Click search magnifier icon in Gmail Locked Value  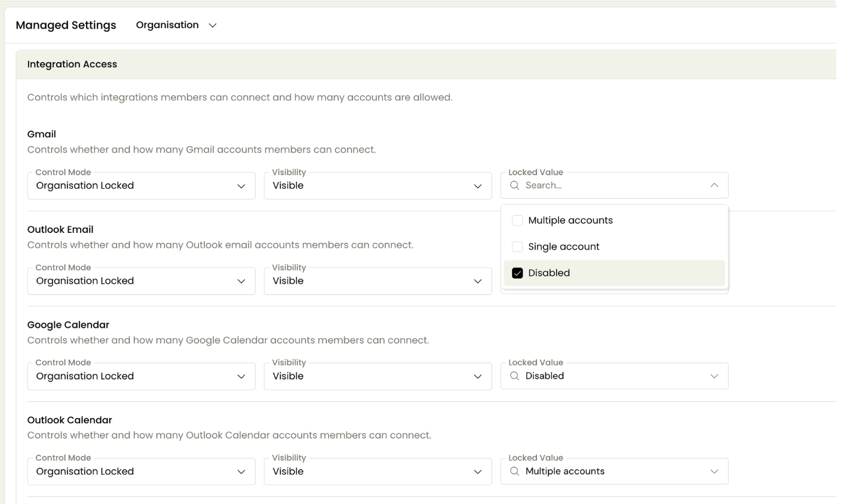pos(514,186)
